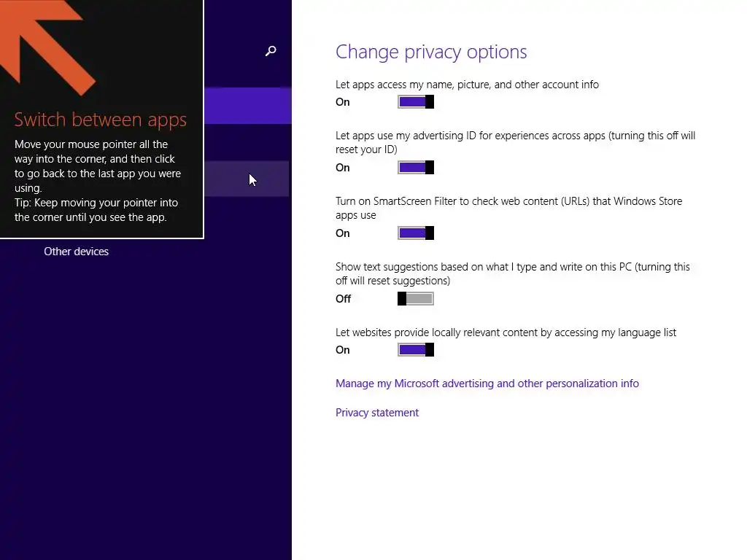This screenshot has width=747, height=560.
Task: Click 'Let apps access my name' label
Action: 467,85
